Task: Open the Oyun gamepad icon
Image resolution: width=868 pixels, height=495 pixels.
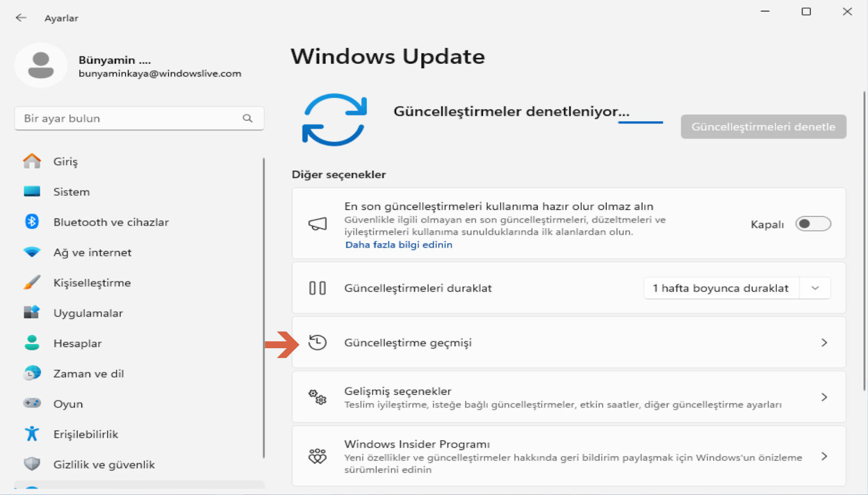Action: coord(32,403)
